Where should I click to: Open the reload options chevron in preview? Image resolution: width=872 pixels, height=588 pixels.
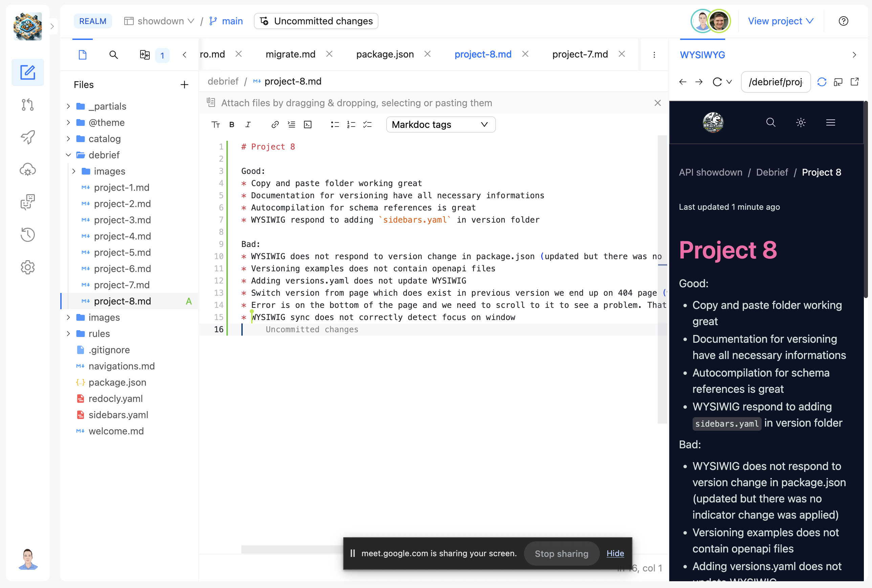[x=729, y=82]
